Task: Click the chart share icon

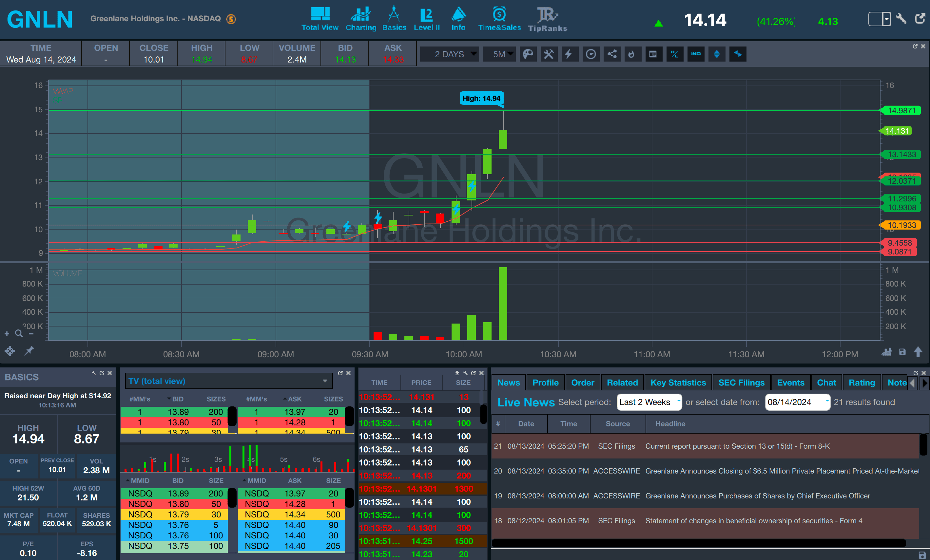Action: 612,54
